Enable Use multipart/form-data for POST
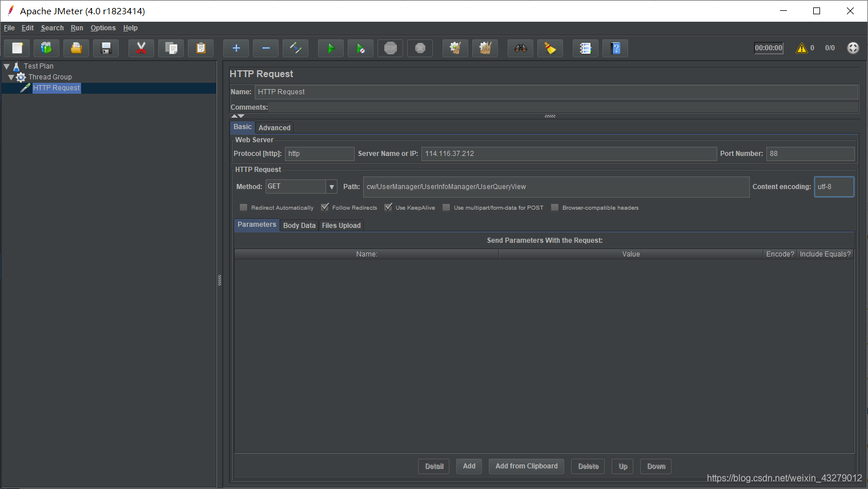The width and height of the screenshot is (868, 489). pos(447,207)
